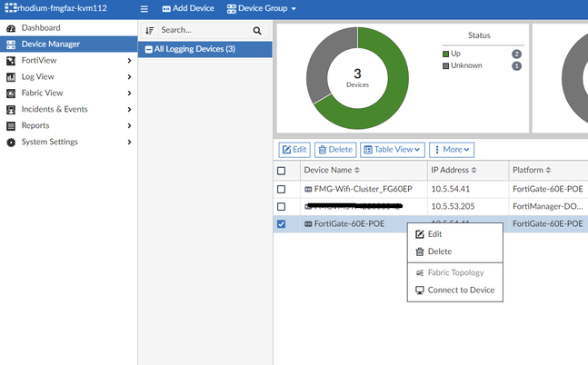This screenshot has width=588, height=365.
Task: Open Incidents & Events in the sidebar
Action: tap(55, 109)
